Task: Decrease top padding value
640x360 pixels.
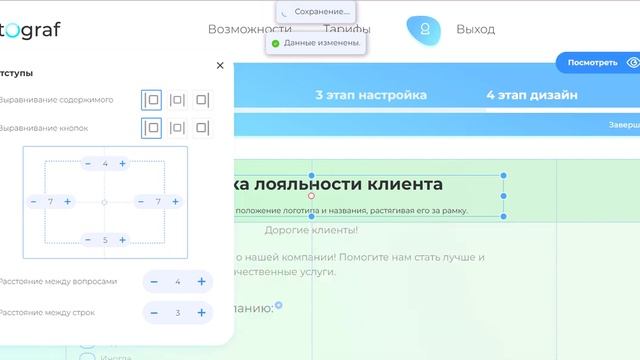Action: pyautogui.click(x=88, y=164)
